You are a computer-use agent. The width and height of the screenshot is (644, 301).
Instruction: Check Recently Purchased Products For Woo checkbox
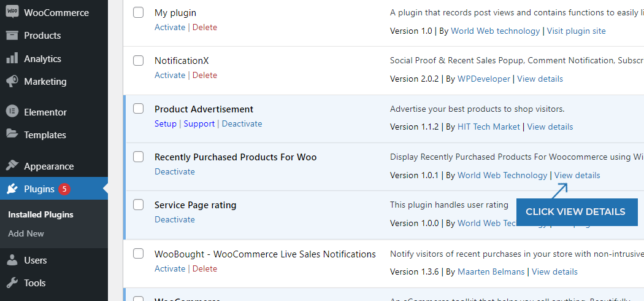pyautogui.click(x=139, y=157)
